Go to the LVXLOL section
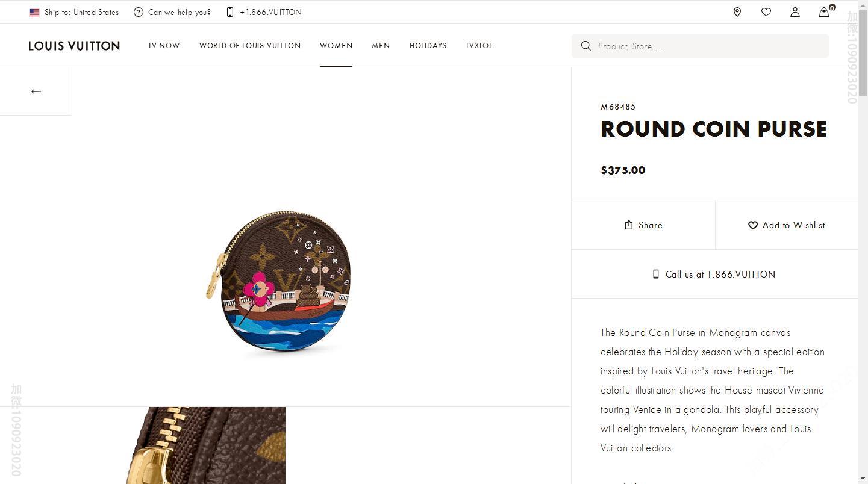The height and width of the screenshot is (484, 868). (479, 46)
